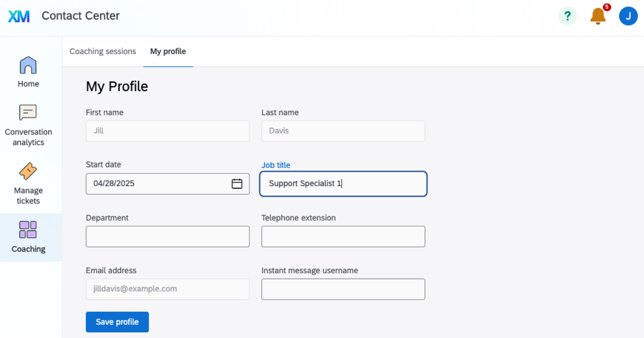644x338 pixels.
Task: Click into the Department field
Action: (167, 236)
